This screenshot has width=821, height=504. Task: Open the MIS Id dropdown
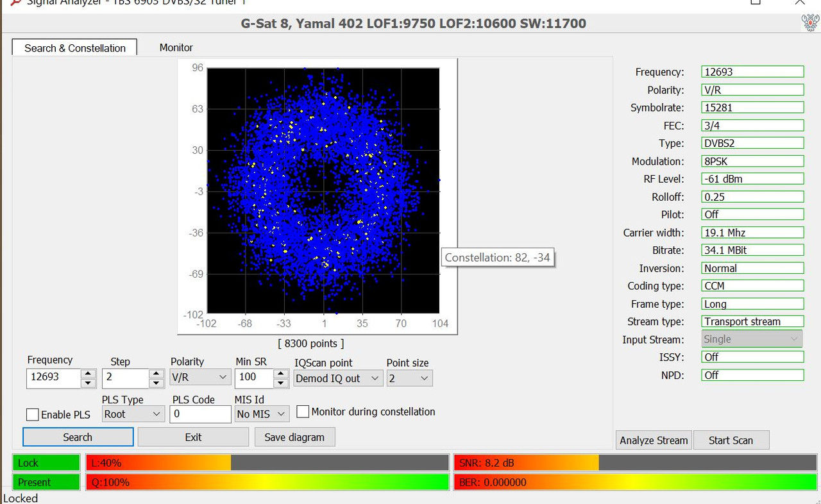click(x=262, y=414)
